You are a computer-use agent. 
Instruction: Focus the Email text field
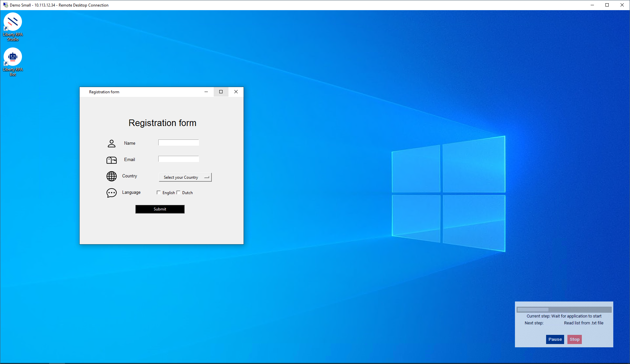(178, 159)
